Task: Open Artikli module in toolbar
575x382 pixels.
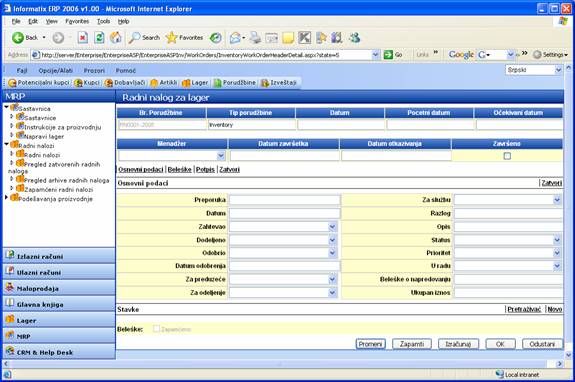Action: click(x=164, y=83)
